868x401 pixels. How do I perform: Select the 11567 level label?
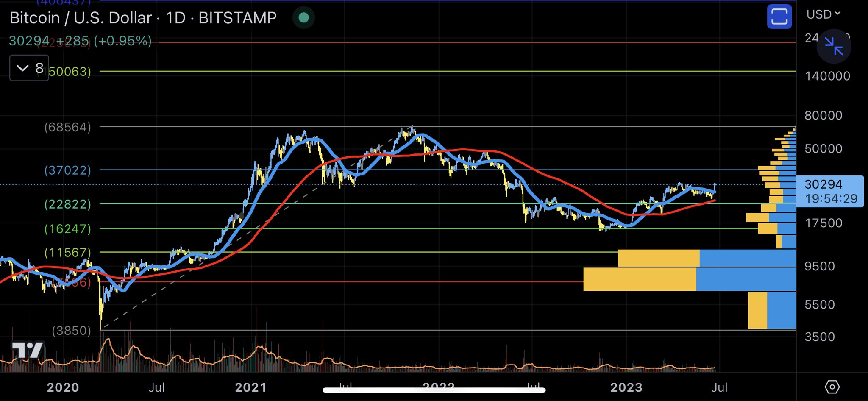point(67,252)
